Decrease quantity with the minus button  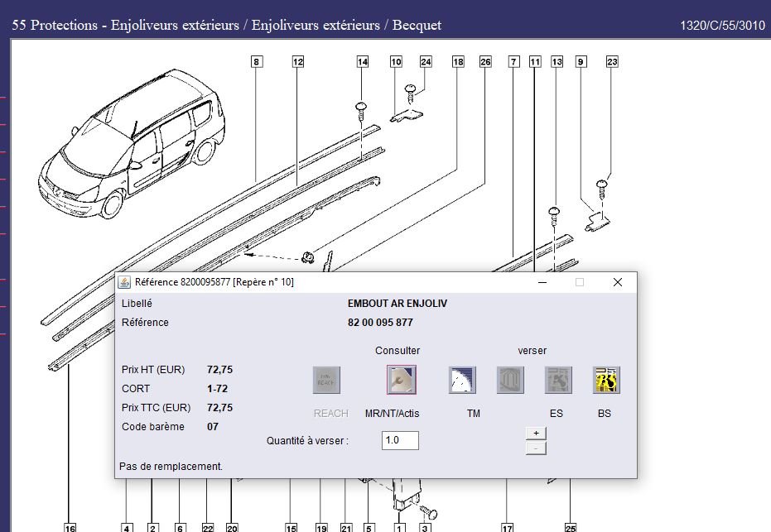click(x=536, y=448)
